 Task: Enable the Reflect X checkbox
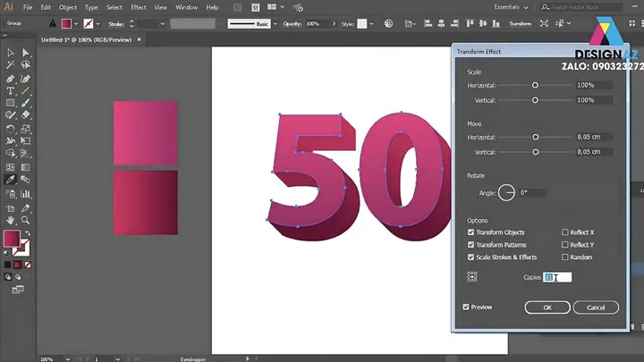(565, 232)
